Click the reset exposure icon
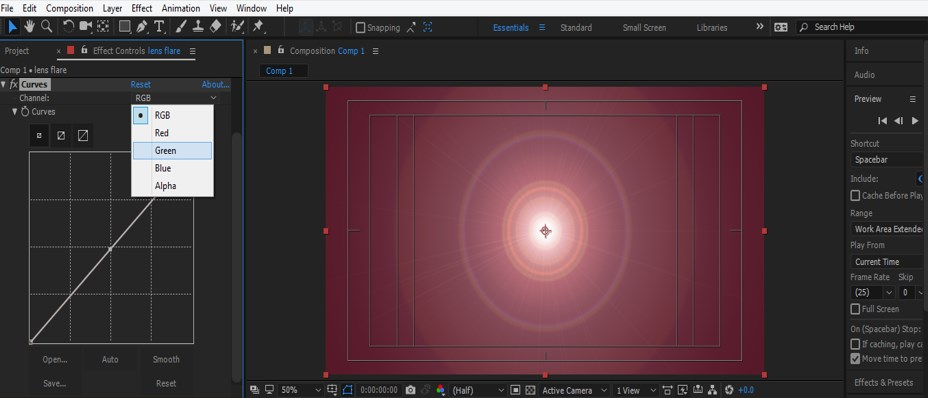928x398 pixels. point(729,390)
